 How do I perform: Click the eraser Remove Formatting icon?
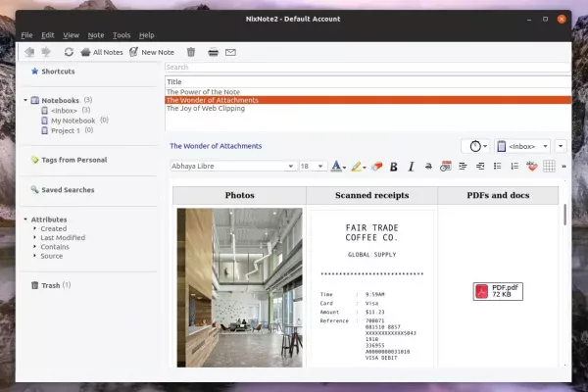pos(377,167)
